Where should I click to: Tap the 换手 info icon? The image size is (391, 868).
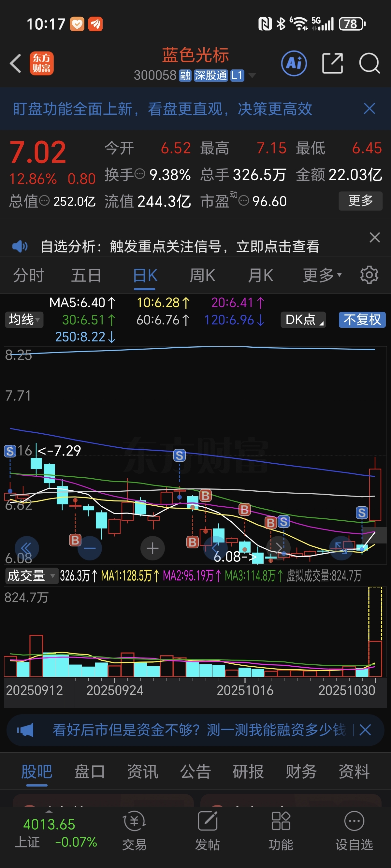click(140, 174)
